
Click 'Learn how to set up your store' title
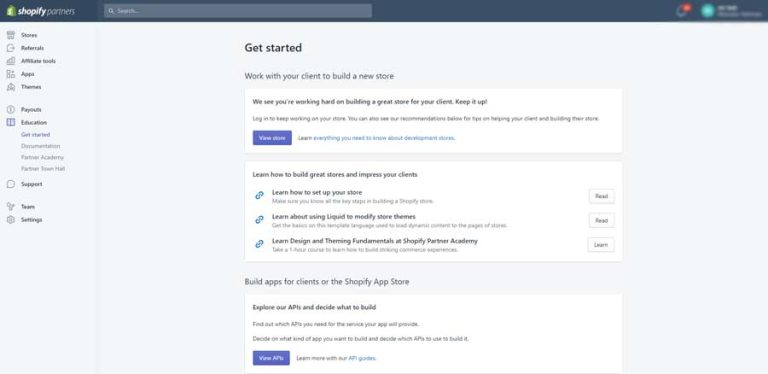(317, 192)
